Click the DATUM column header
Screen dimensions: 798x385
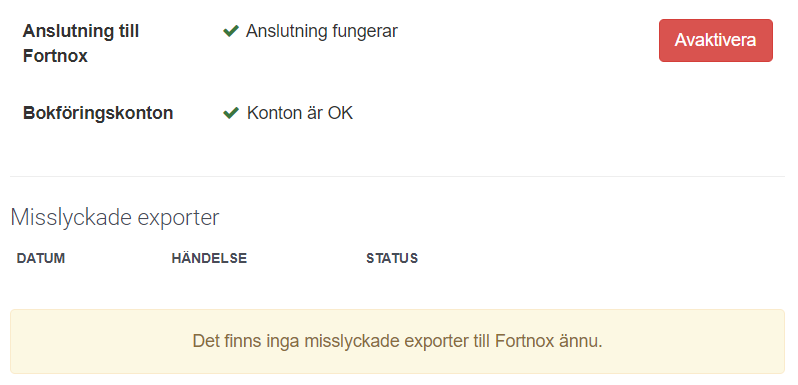[41, 258]
